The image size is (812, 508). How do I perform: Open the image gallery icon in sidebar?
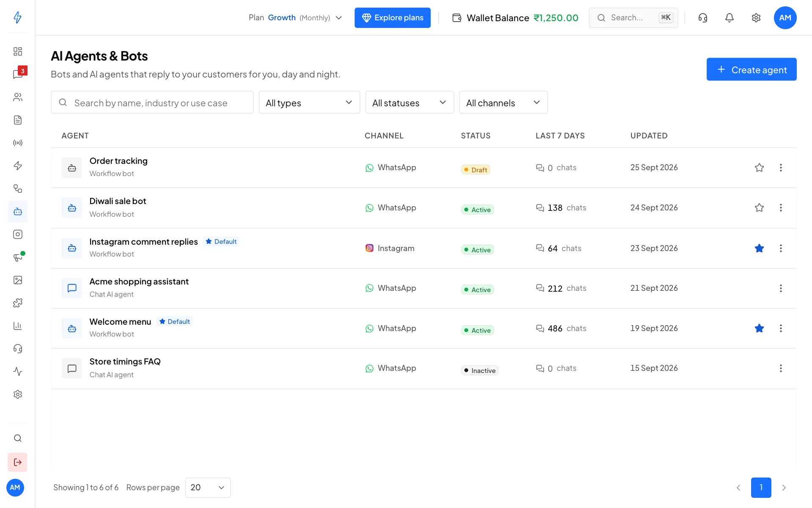coord(17,280)
